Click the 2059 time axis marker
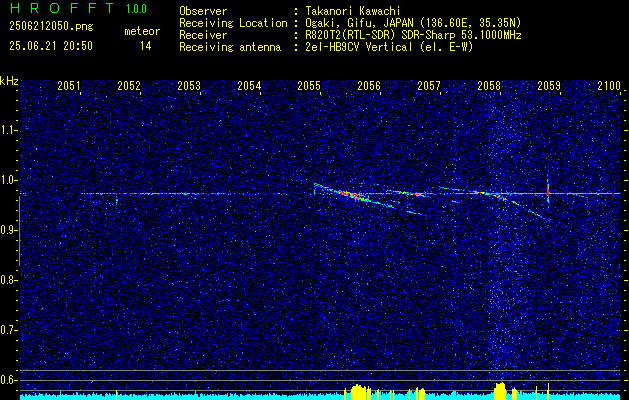 [x=549, y=85]
